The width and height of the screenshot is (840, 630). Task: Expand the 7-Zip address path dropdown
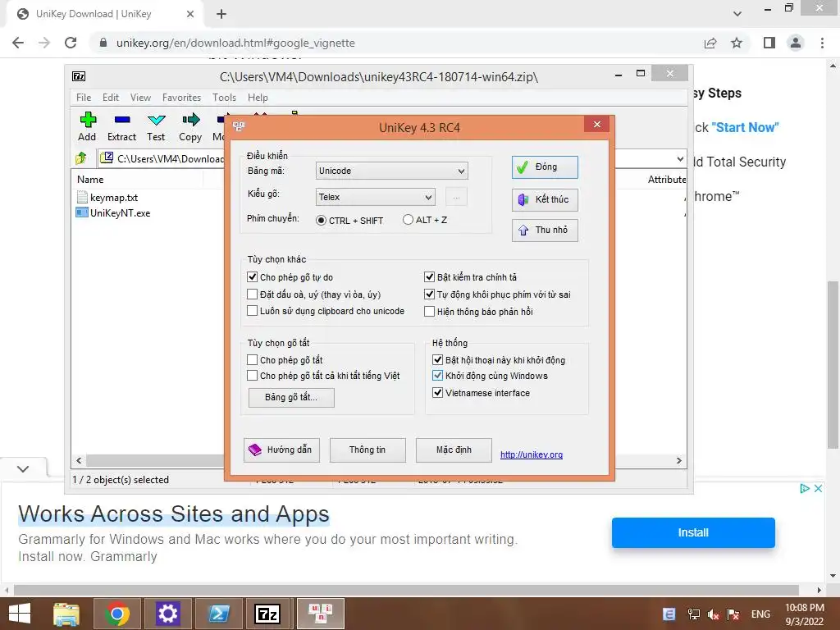click(x=680, y=158)
